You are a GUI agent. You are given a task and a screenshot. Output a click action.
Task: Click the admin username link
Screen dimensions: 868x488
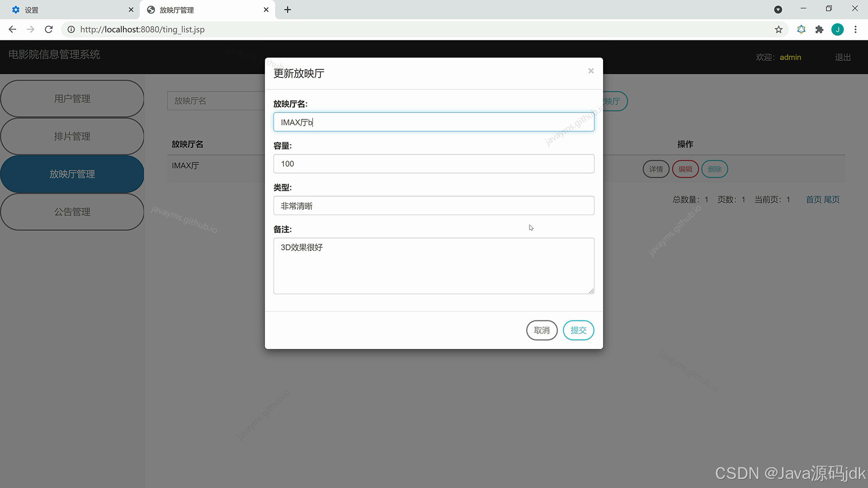[x=790, y=57]
